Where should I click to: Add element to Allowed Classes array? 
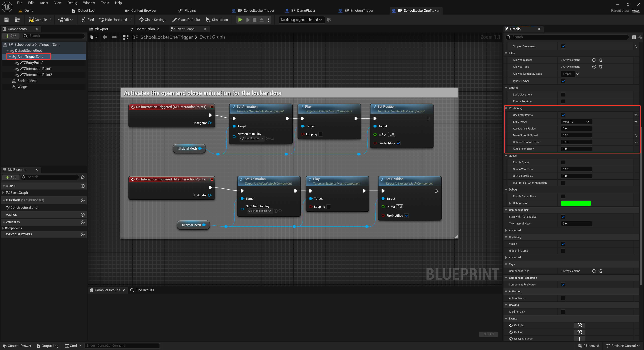point(594,60)
